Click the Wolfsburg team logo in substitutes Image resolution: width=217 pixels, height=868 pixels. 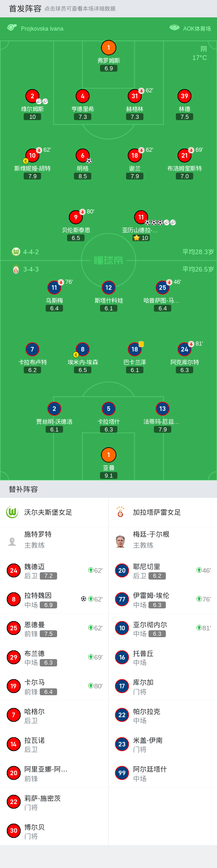[x=12, y=512]
